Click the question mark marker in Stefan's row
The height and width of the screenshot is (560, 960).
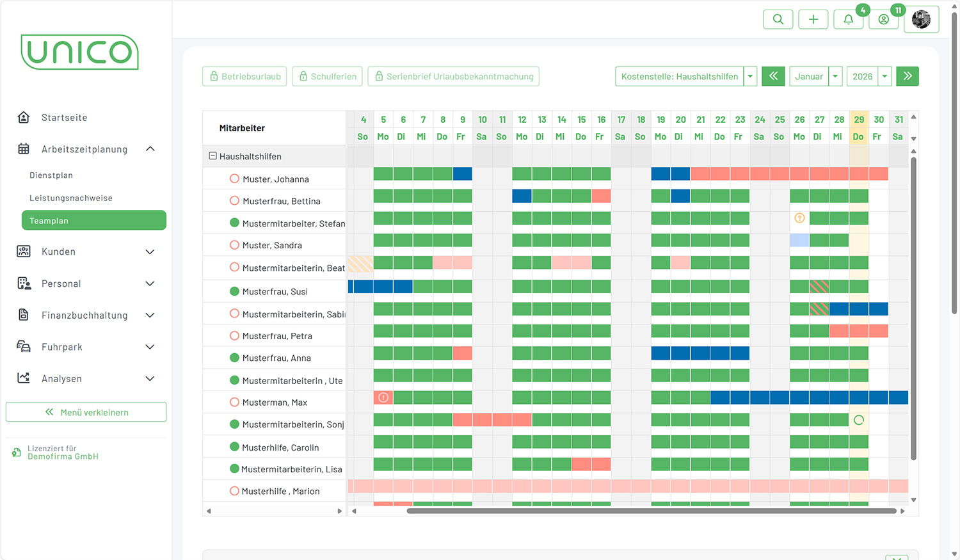pyautogui.click(x=799, y=218)
